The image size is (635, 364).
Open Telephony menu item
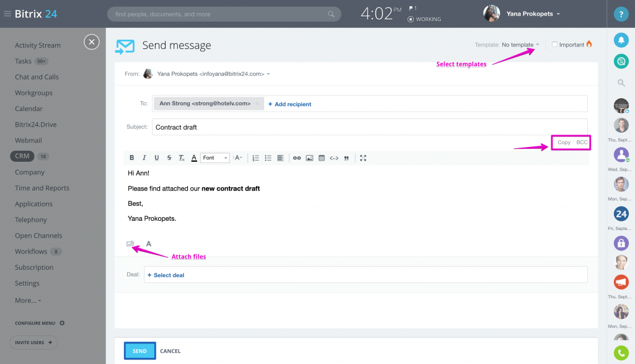tap(31, 220)
